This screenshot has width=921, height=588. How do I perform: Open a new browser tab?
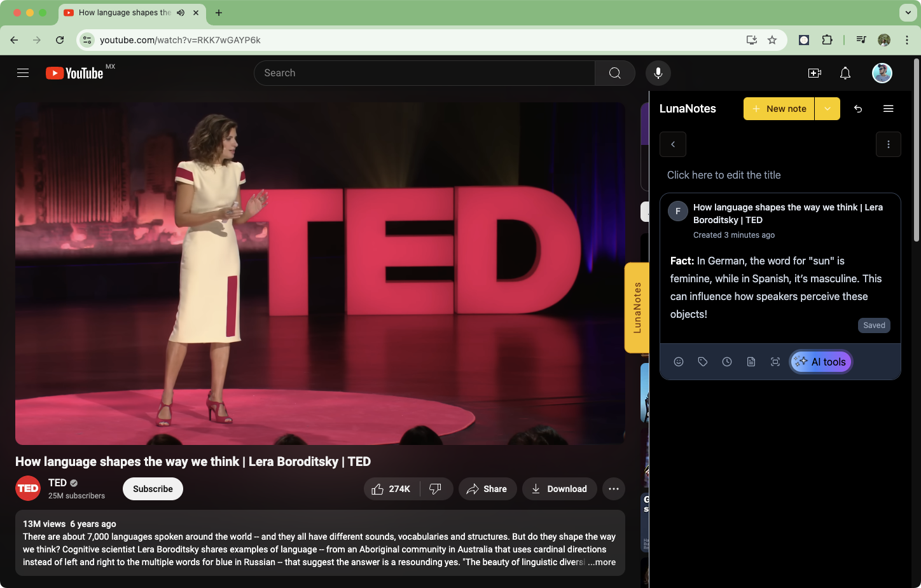click(x=219, y=13)
